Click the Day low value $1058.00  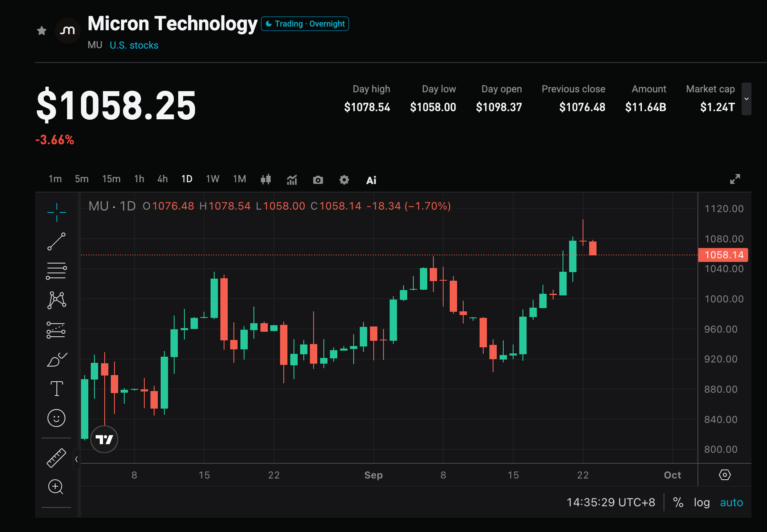(x=433, y=107)
